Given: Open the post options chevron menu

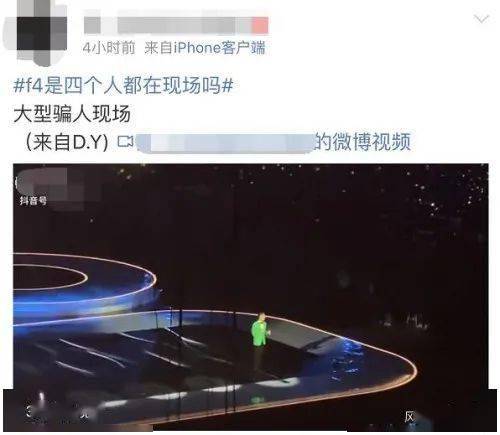Looking at the screenshot, I should (x=481, y=19).
